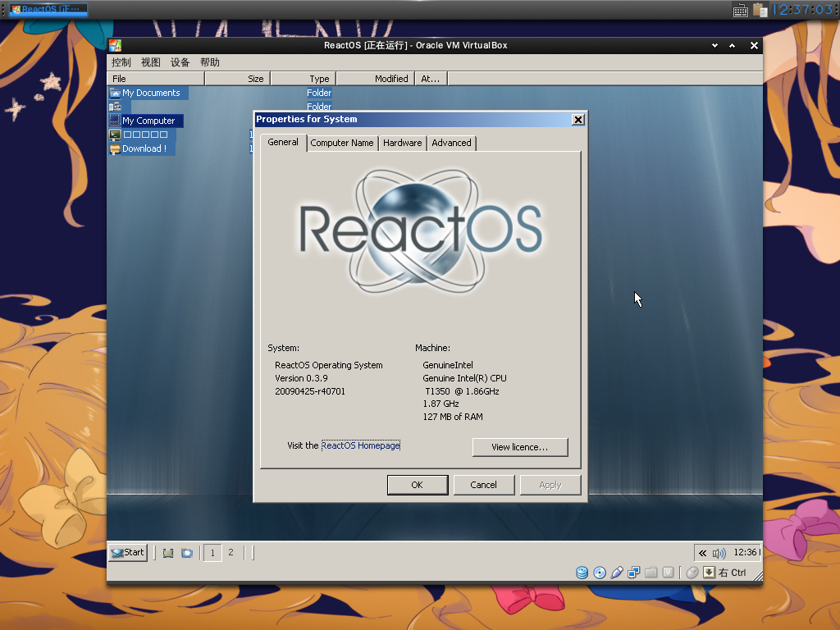Click the optical disc status icon in VirtualBox
Screen dimensions: 840x630
click(600, 572)
